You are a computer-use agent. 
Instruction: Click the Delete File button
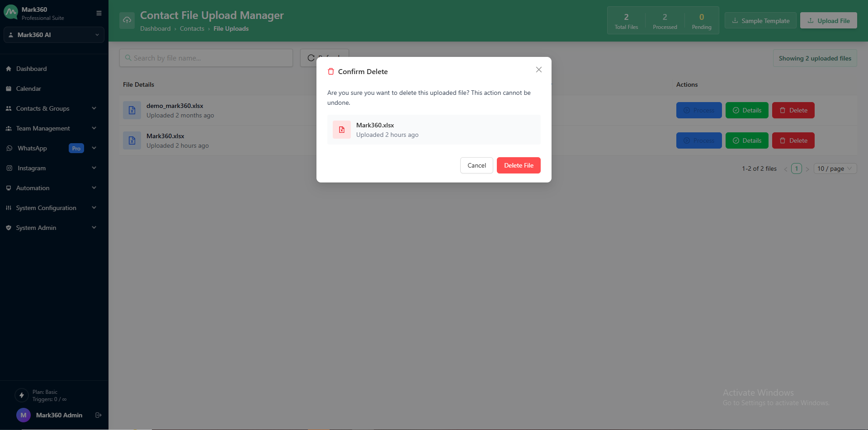(518, 165)
